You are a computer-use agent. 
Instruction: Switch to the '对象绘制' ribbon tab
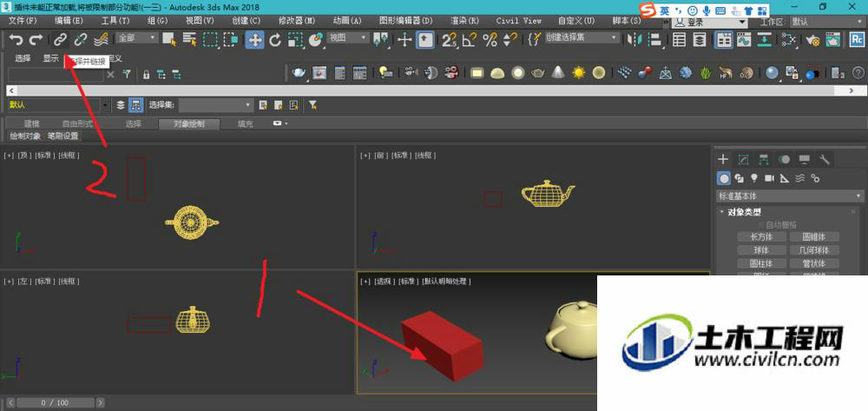[188, 124]
